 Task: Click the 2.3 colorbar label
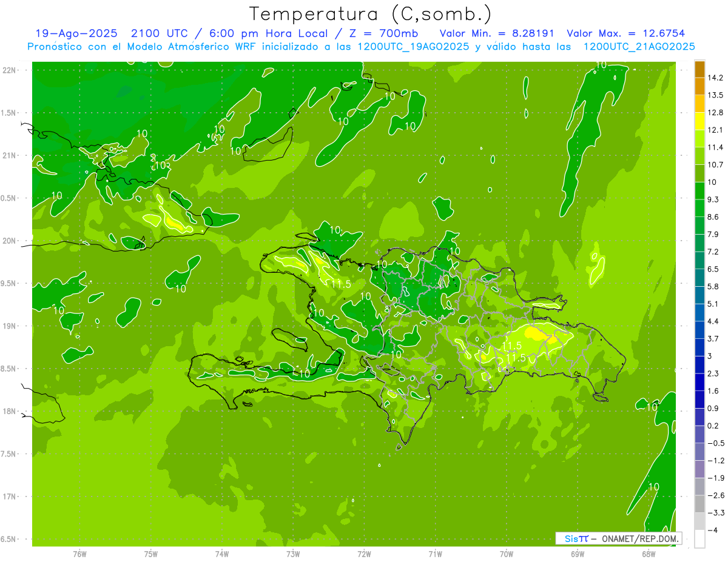(713, 373)
